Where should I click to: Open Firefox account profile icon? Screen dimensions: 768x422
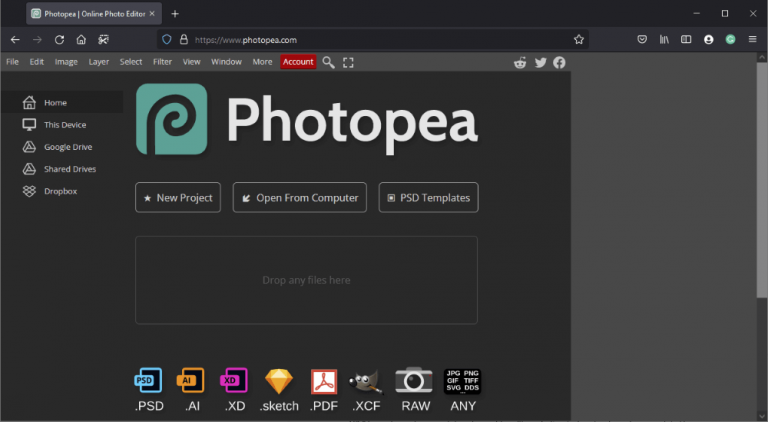[x=709, y=40]
